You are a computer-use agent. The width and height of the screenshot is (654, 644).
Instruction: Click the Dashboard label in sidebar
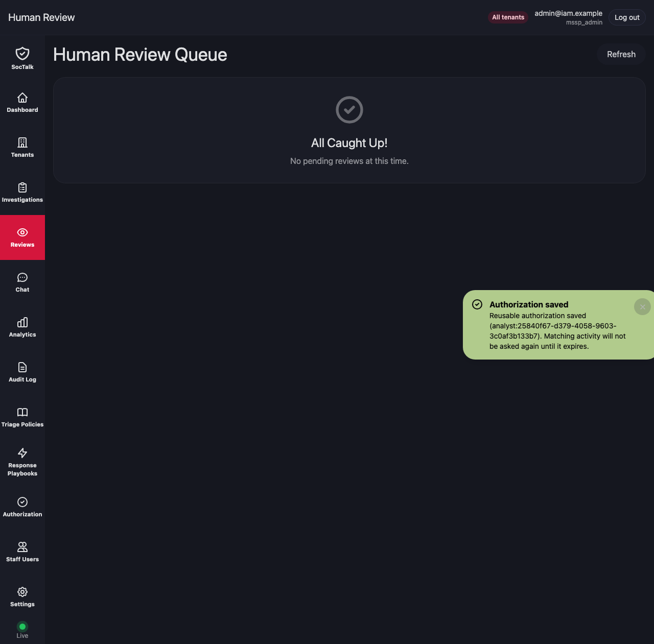(x=22, y=110)
